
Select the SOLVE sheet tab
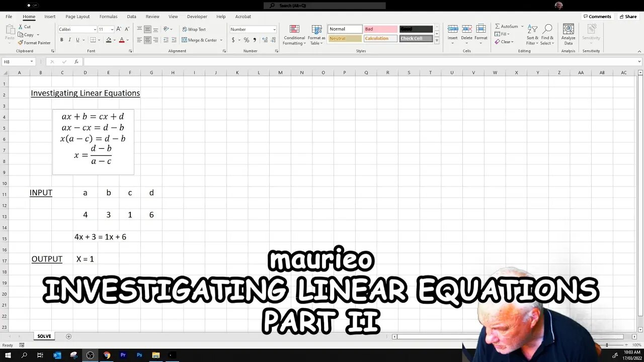44,336
